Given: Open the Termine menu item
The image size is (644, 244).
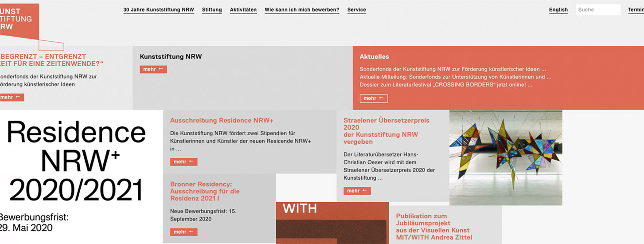Looking at the screenshot, I should (636, 10).
